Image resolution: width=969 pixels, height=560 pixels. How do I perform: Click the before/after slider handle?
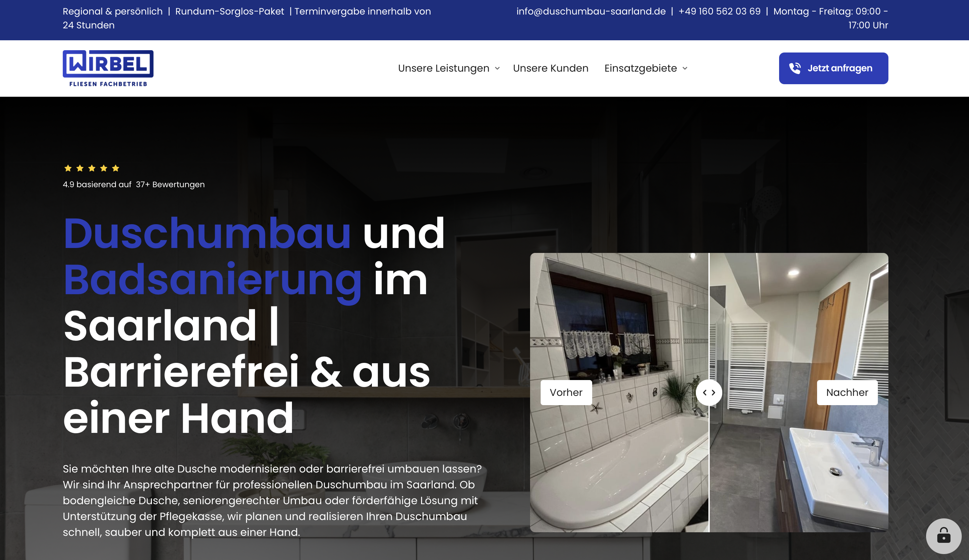(709, 392)
